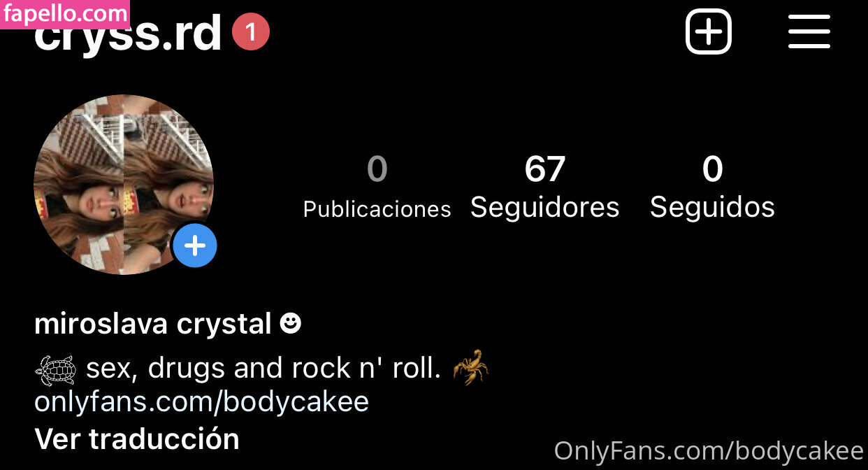The image size is (868, 470).
Task: Click the OnlyFans.com/bodycakee watermark text
Action: tap(709, 451)
